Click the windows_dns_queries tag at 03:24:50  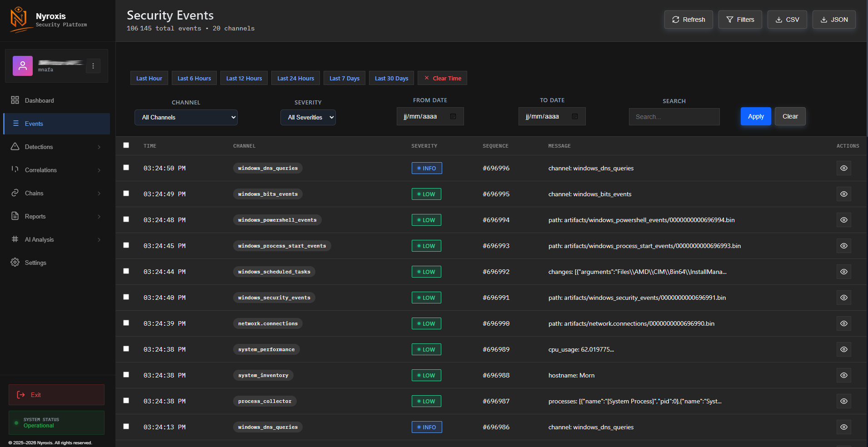268,168
